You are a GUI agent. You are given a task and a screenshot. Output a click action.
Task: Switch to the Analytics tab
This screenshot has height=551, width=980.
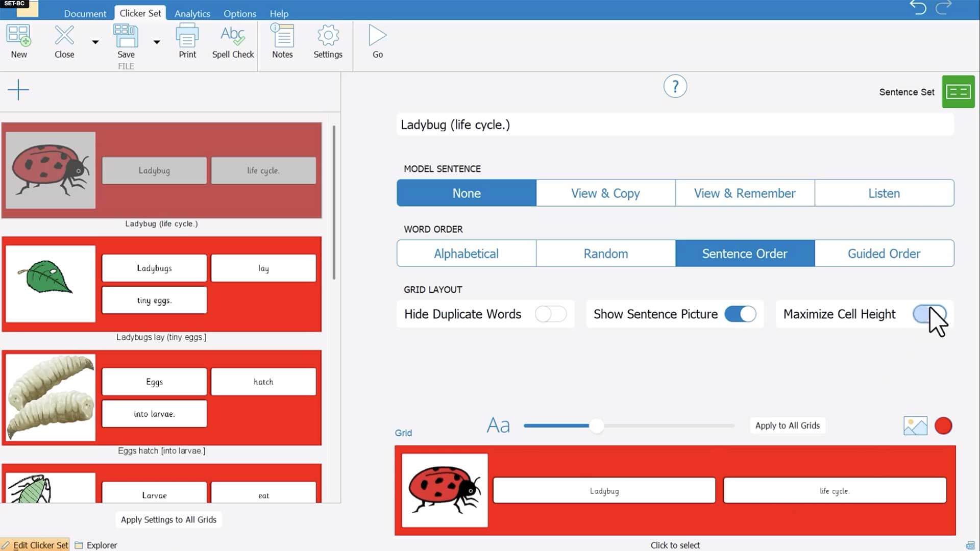coord(192,13)
